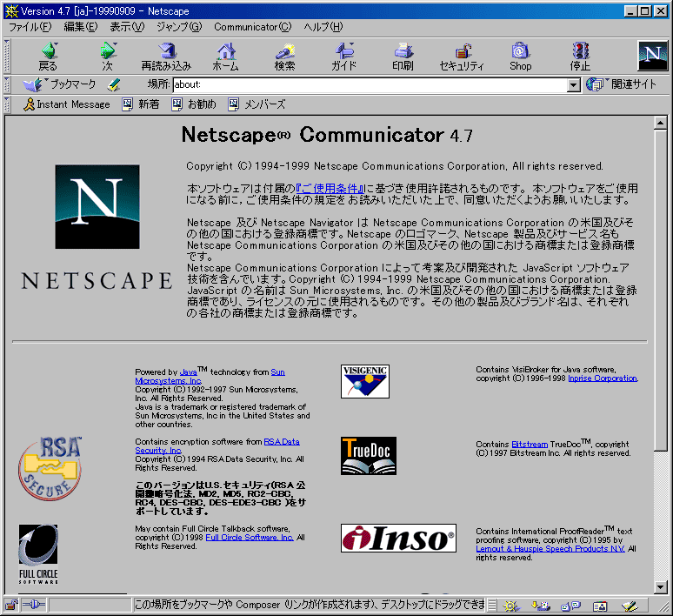Collapse location toolbar with left grip
This screenshot has height=616, width=673.
tap(6, 84)
